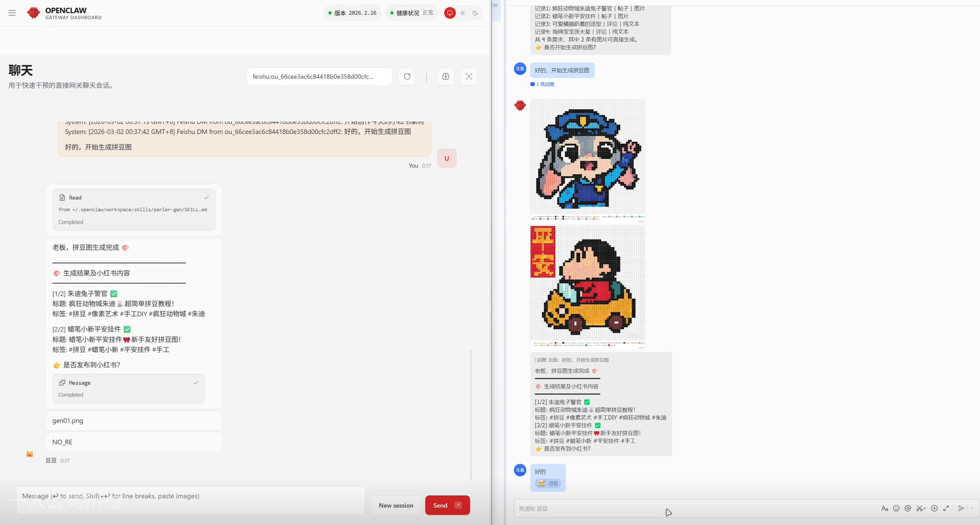Click the OpenClaw chat scrollbar
The width and height of the screenshot is (980, 525).
point(471,415)
